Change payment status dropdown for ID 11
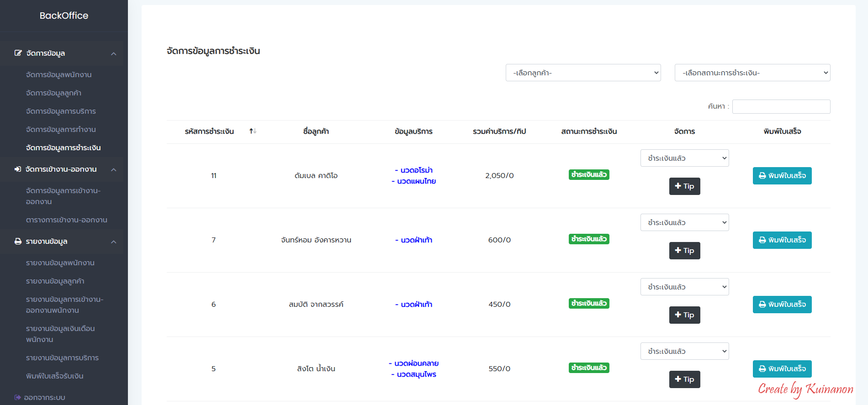 click(x=684, y=158)
